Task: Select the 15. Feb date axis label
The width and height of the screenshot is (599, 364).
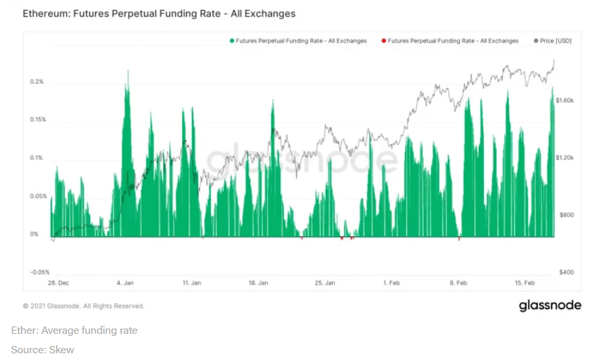Action: click(525, 282)
